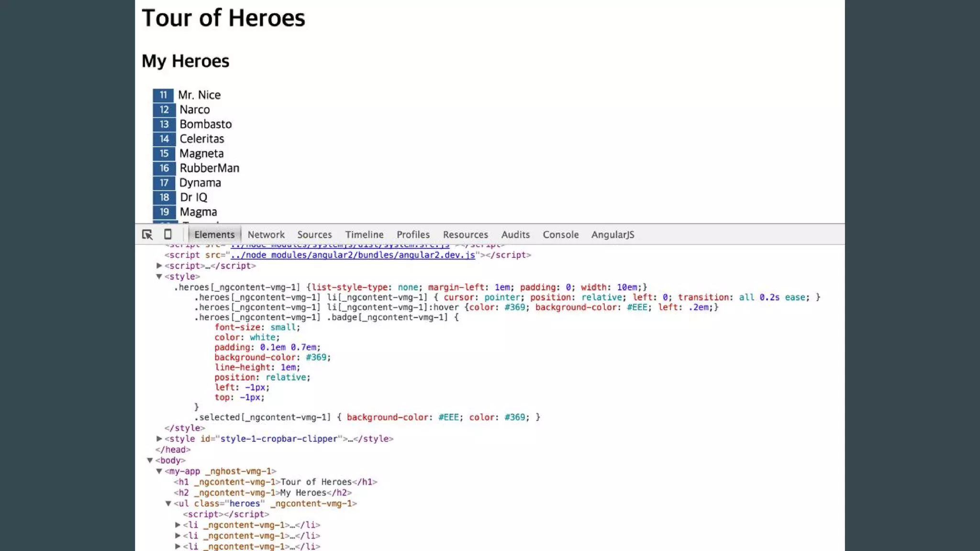
Task: Expand the collapsed script element
Action: pos(159,266)
